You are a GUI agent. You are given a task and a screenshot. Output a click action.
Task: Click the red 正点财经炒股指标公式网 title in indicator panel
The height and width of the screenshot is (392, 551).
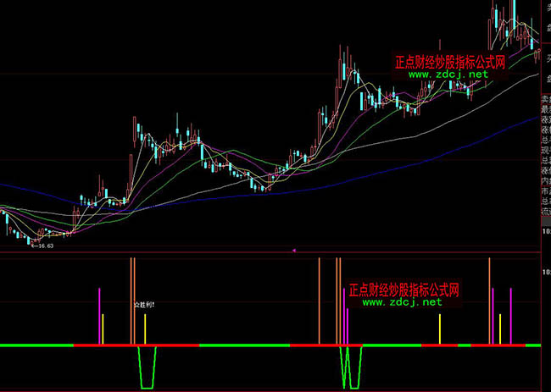404,290
